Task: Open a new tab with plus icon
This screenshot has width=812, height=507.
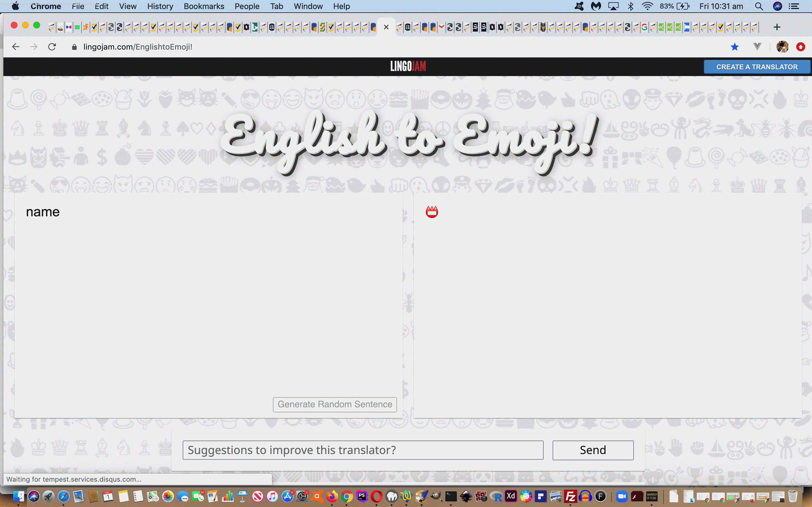Action: 777,27
